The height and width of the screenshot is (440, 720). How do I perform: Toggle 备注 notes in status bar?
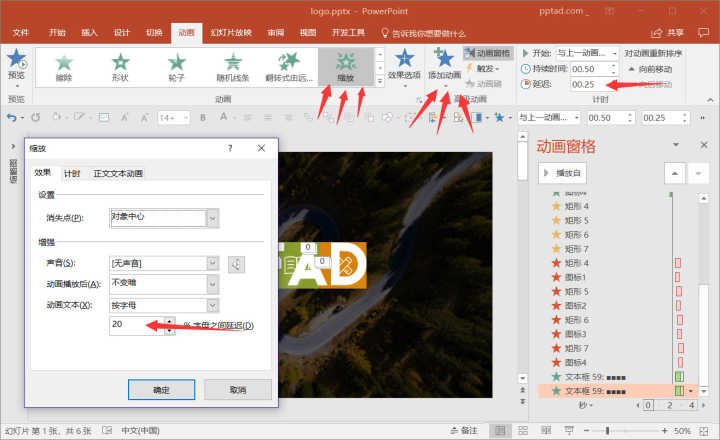(x=464, y=430)
